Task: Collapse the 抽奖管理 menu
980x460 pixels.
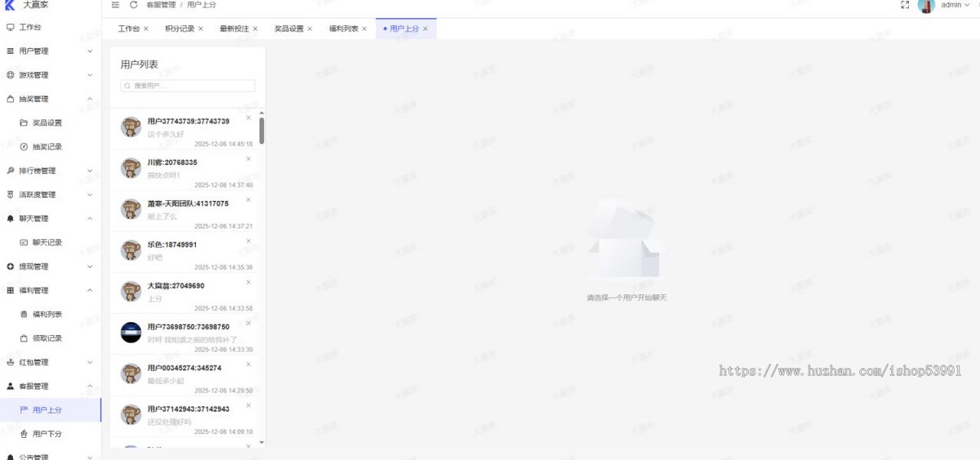Action: point(51,99)
